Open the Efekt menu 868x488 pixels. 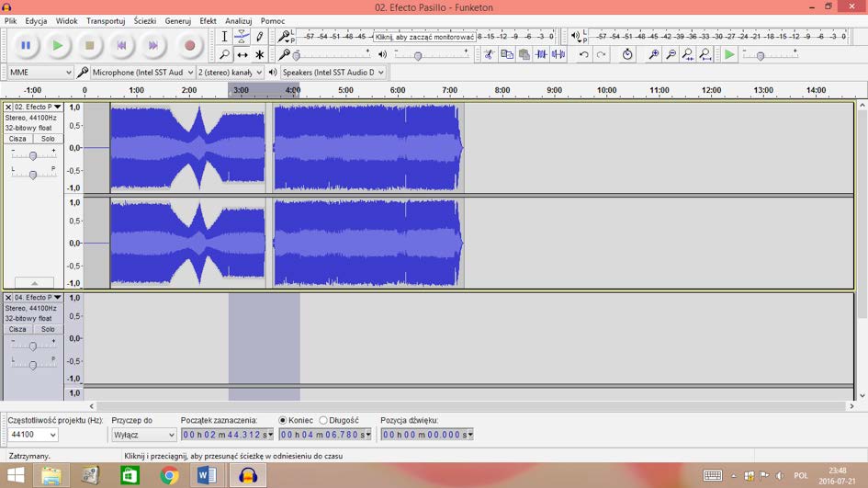coord(208,21)
